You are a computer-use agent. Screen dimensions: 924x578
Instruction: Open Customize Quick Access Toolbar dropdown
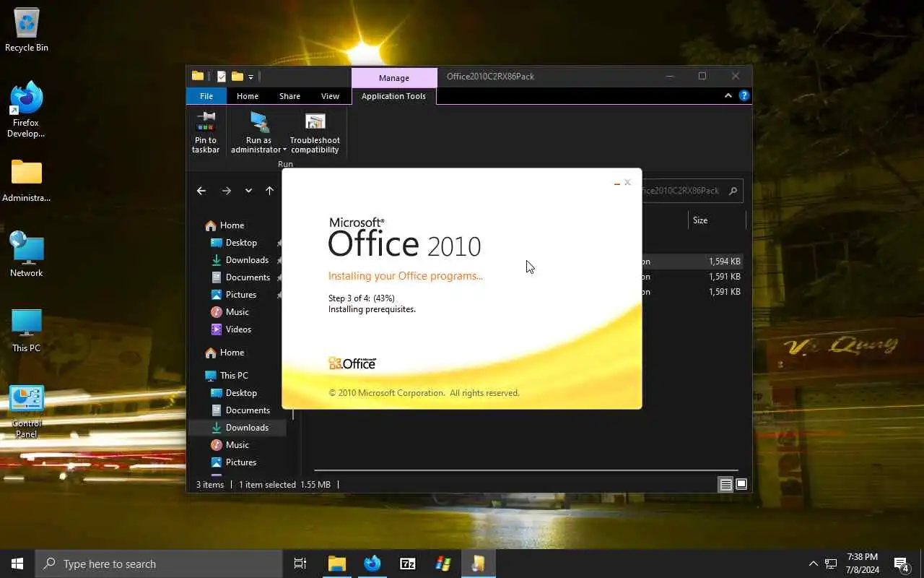coord(250,77)
